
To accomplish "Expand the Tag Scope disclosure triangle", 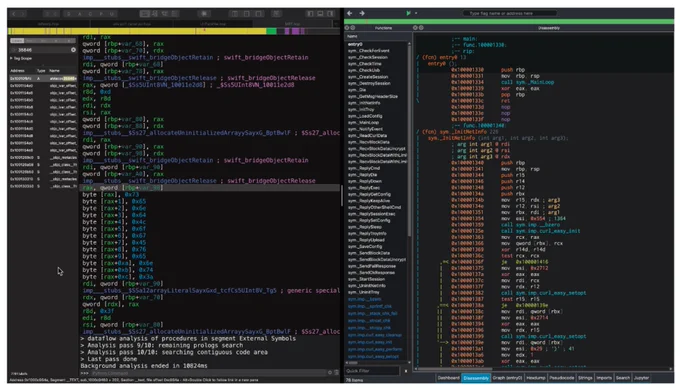I will pos(12,58).
